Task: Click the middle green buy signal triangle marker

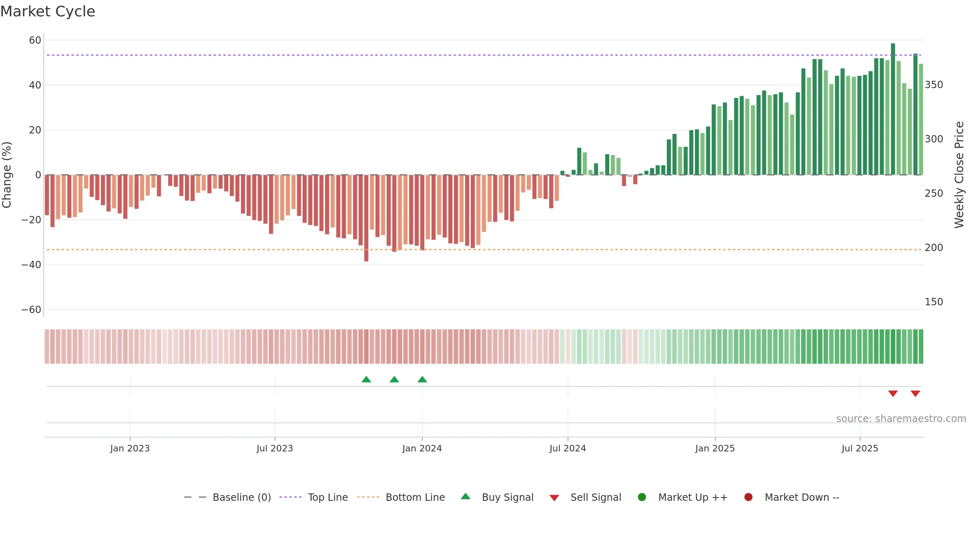Action: pos(394,379)
